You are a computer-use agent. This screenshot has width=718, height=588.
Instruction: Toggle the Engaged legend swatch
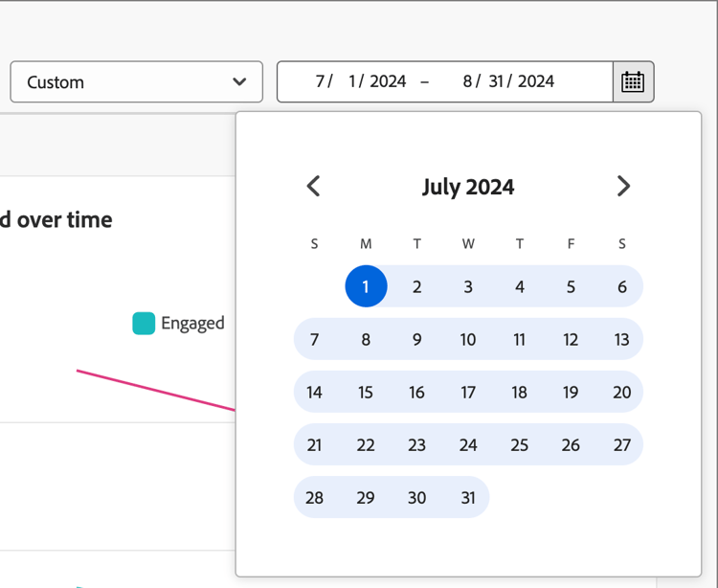click(x=144, y=324)
